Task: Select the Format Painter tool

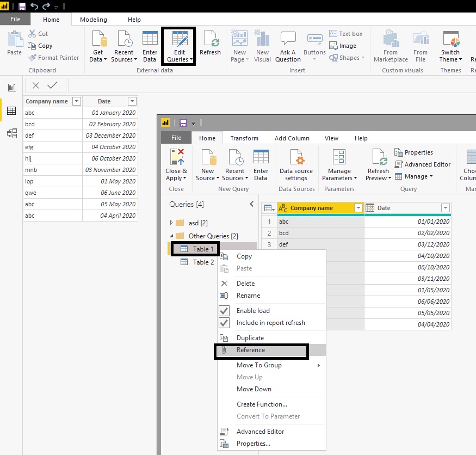Action: click(x=53, y=57)
